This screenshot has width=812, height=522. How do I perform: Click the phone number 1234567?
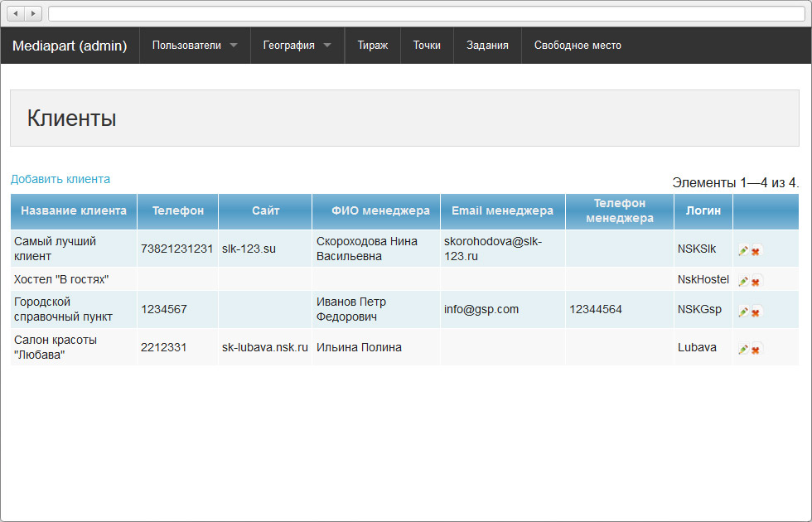click(164, 310)
